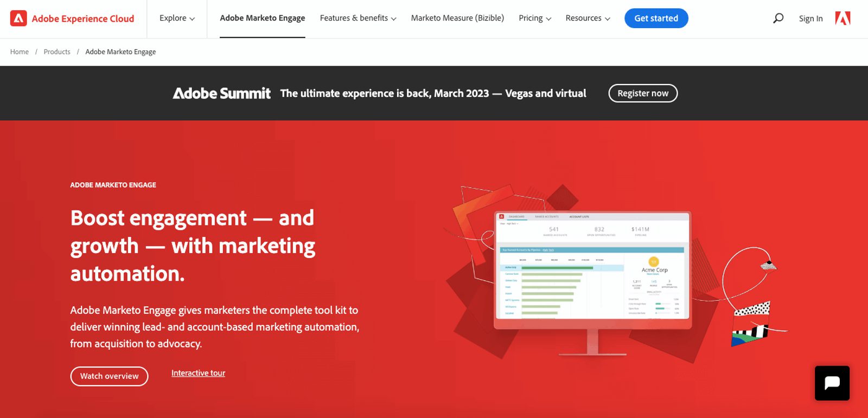Viewport: 868px width, 418px height.
Task: Click the Adobe Experience Cloud brand text
Action: coord(83,18)
